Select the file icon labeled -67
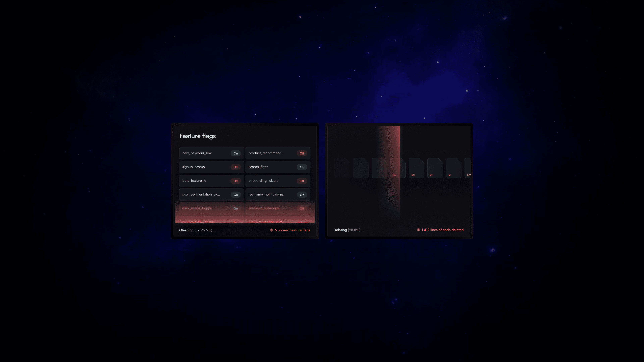This screenshot has height=362, width=644. (453, 168)
